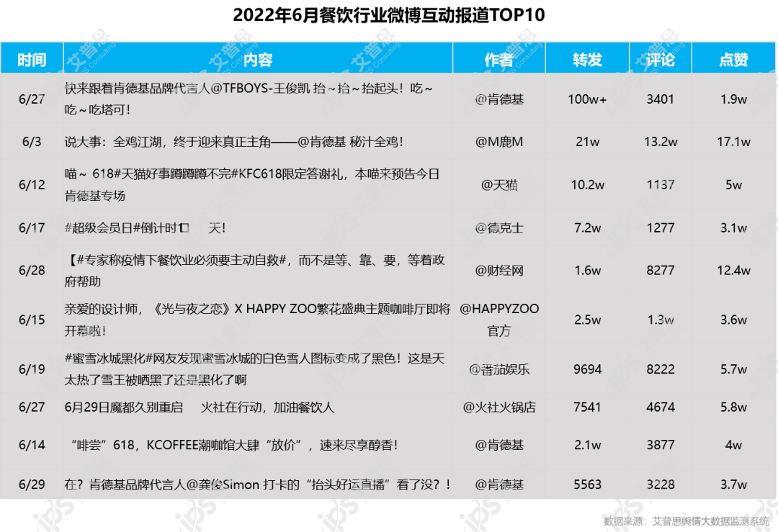Click the 6/17 date cell
Image resolution: width=778 pixels, height=532 pixels.
point(32,228)
